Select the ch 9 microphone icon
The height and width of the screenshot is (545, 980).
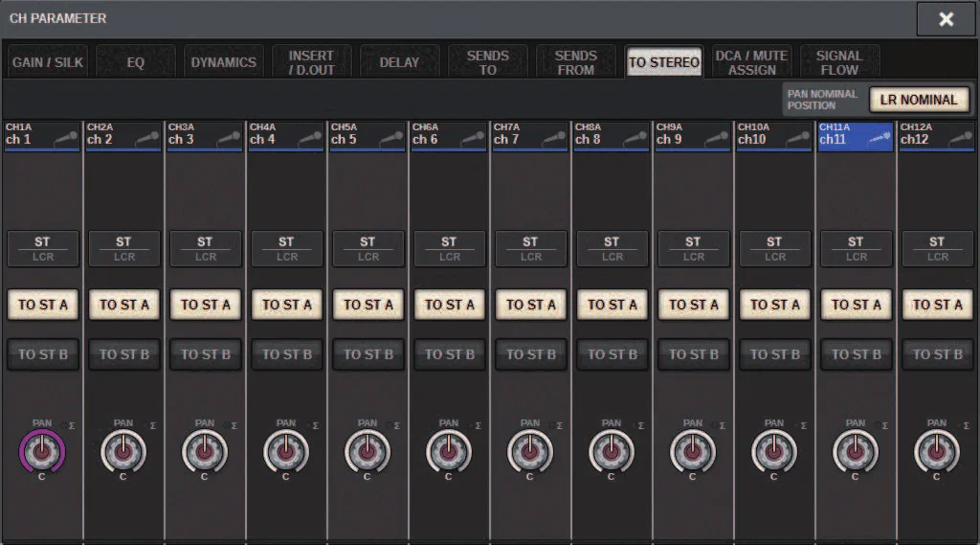point(716,138)
